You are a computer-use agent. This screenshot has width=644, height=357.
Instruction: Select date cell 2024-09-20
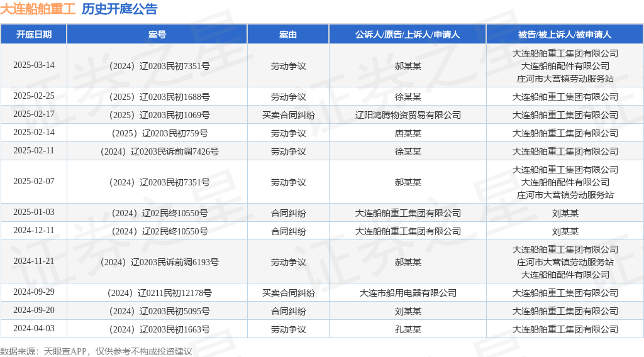click(x=34, y=310)
